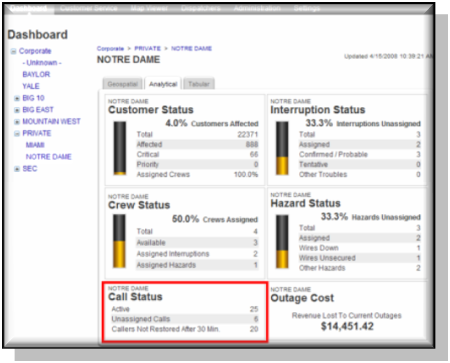Click the 33.3% Interruptions Unassigned figure
This screenshot has height=363, width=450.
tap(363, 123)
